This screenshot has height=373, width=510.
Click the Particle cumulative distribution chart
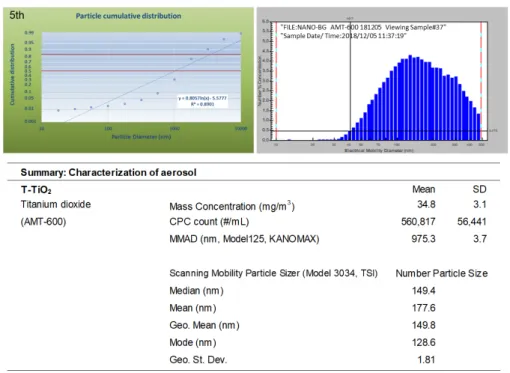128,80
